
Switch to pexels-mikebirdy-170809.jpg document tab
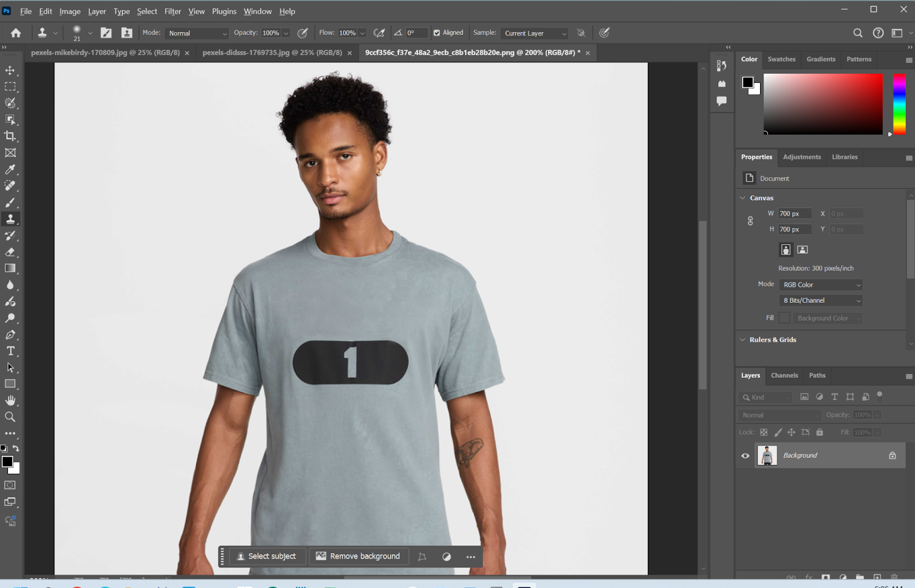tap(105, 53)
